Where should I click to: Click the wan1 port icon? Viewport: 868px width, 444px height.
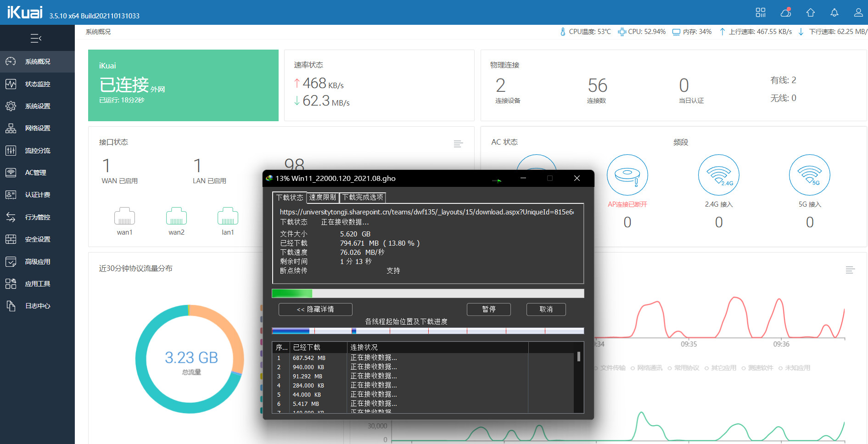tap(124, 216)
